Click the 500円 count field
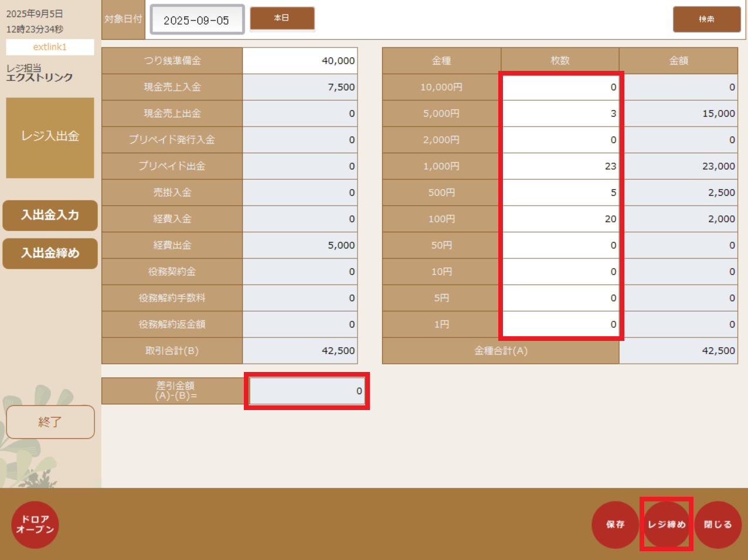The image size is (748, 560). [x=560, y=193]
